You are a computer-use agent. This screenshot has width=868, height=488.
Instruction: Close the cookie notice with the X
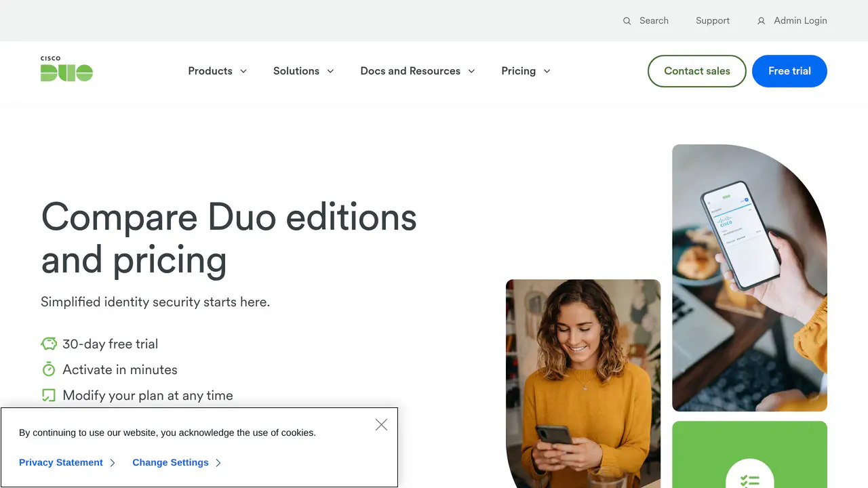(381, 425)
